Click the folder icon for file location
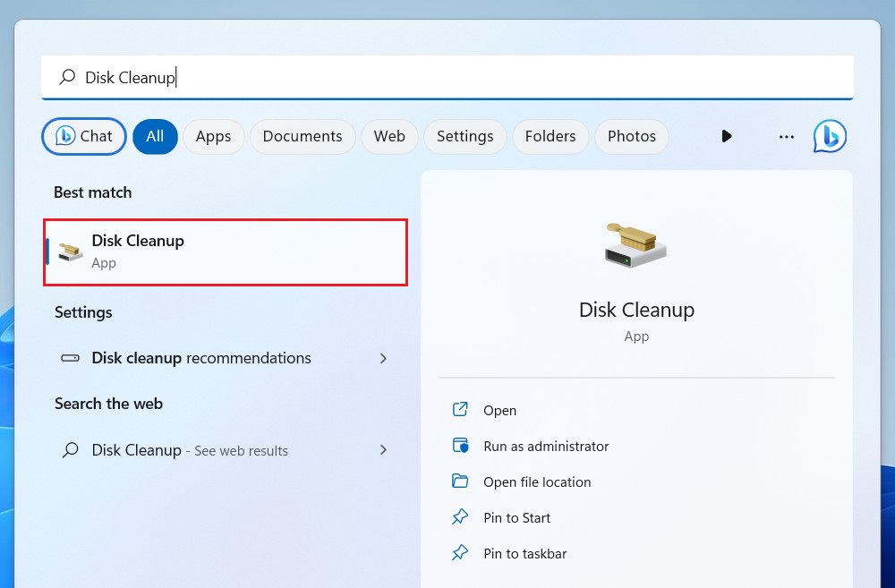This screenshot has width=895, height=588. coord(460,481)
